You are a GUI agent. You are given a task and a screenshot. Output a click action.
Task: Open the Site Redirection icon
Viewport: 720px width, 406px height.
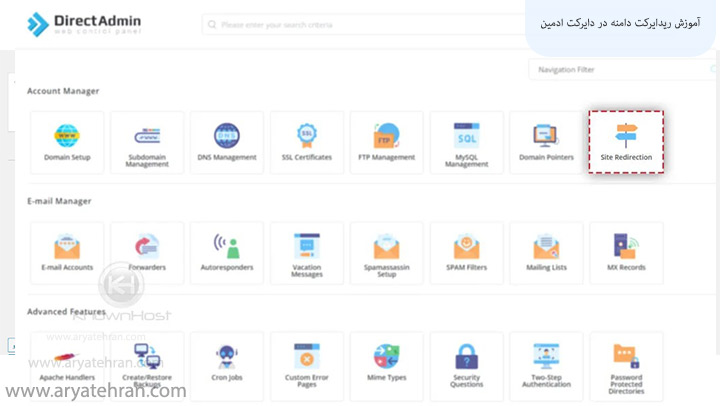(x=626, y=141)
